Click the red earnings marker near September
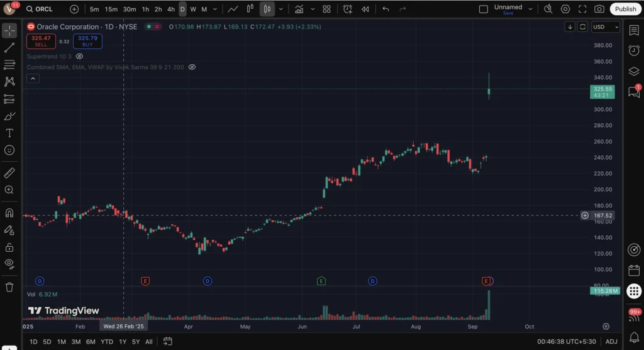The image size is (644, 350). pos(486,280)
